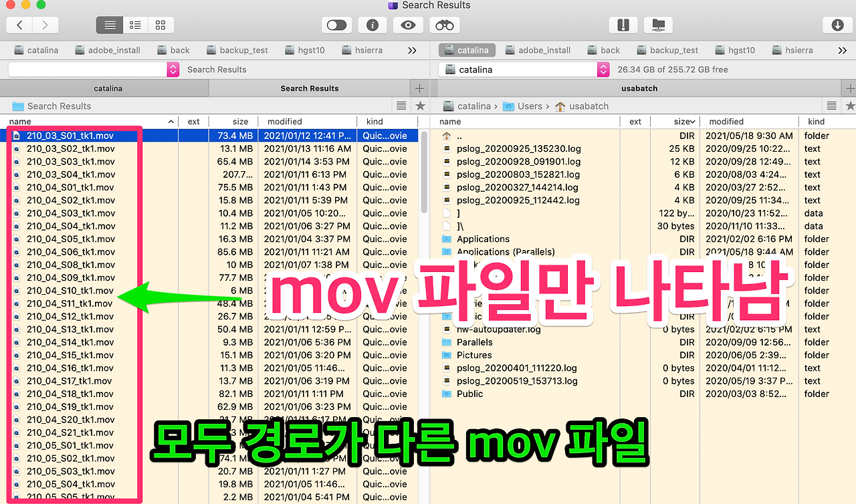Sort left pane by kind column

pos(387,122)
